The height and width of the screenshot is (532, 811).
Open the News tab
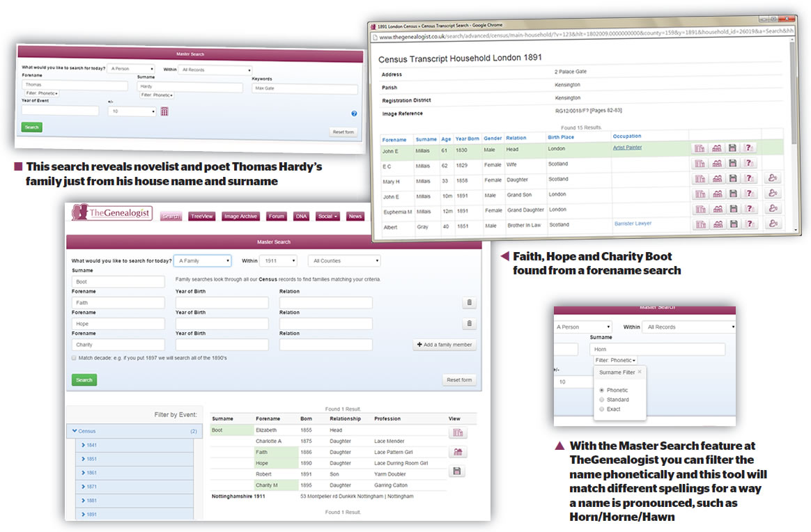click(355, 216)
